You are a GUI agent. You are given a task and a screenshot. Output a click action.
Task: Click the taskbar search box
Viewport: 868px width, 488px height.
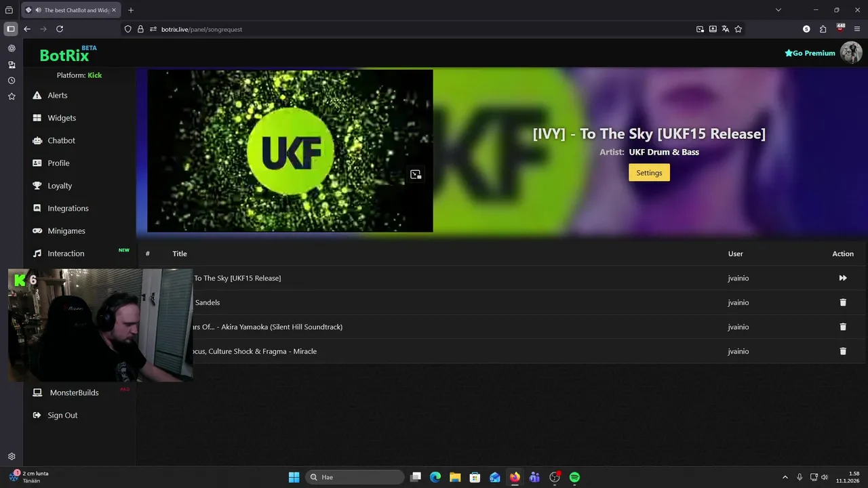tap(355, 477)
